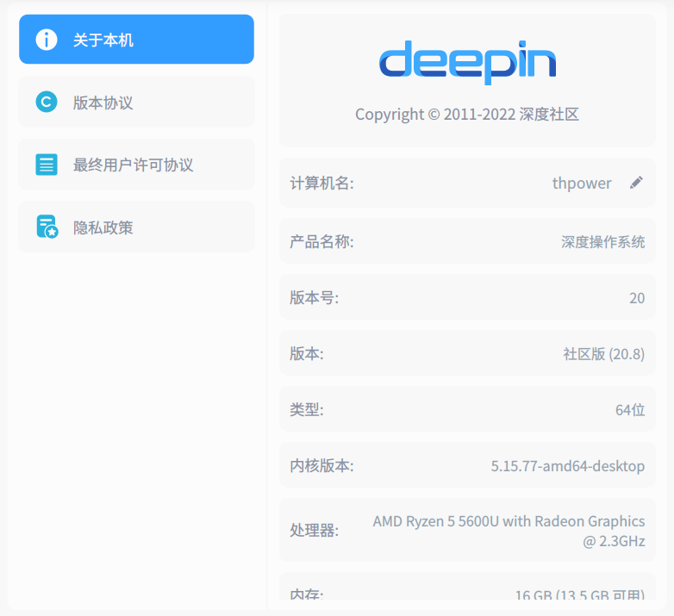Click the 产品名称: label
Image resolution: width=674 pixels, height=616 pixels.
tap(321, 242)
